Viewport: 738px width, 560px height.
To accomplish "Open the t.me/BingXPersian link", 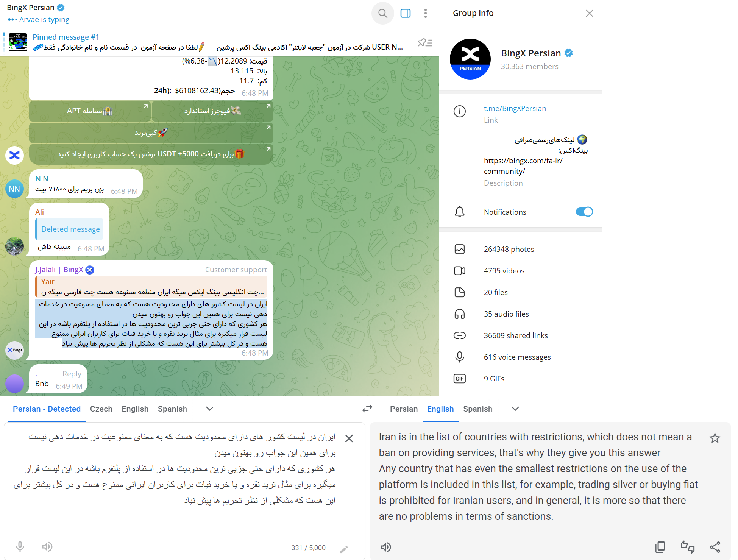I will 515,108.
